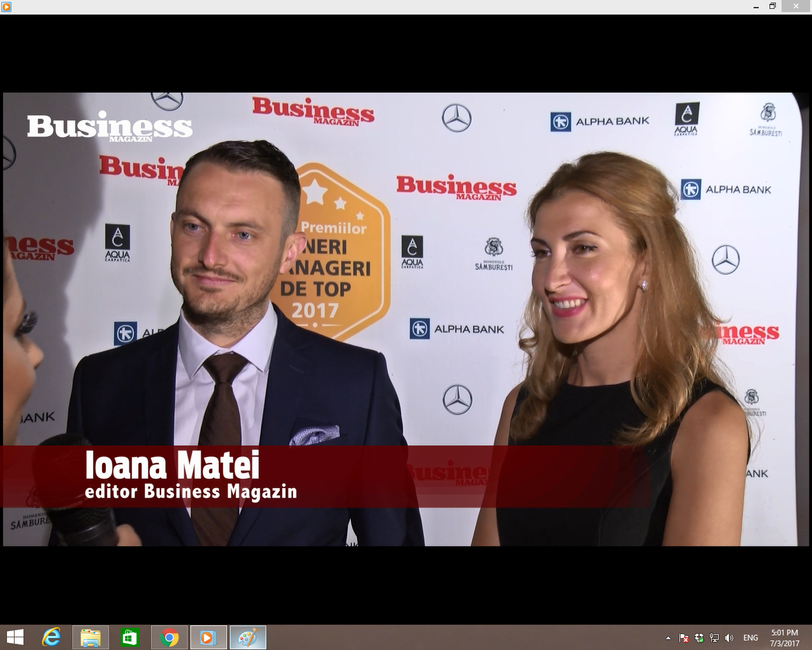The width and height of the screenshot is (812, 650).
Task: Open the Windows Start button
Action: tap(15, 637)
